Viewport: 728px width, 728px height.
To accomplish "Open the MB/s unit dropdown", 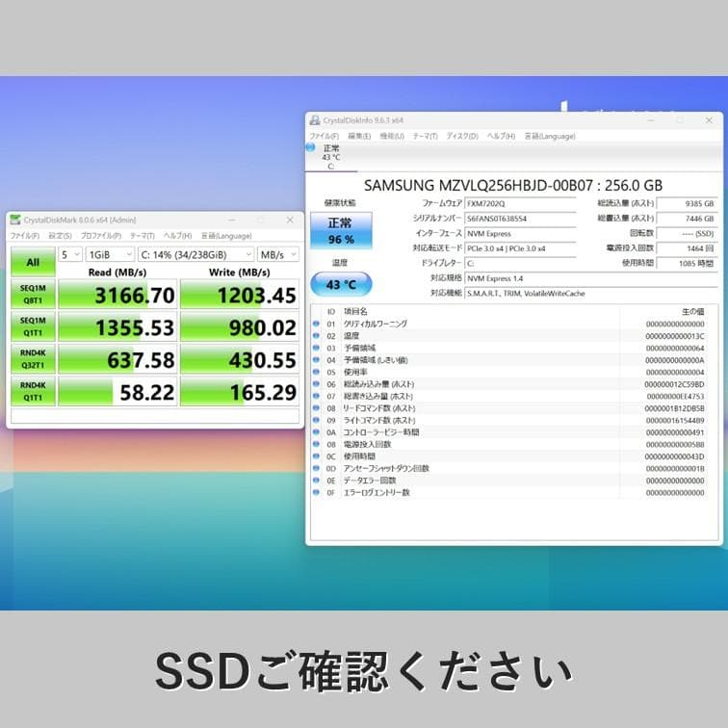I will pyautogui.click(x=277, y=254).
